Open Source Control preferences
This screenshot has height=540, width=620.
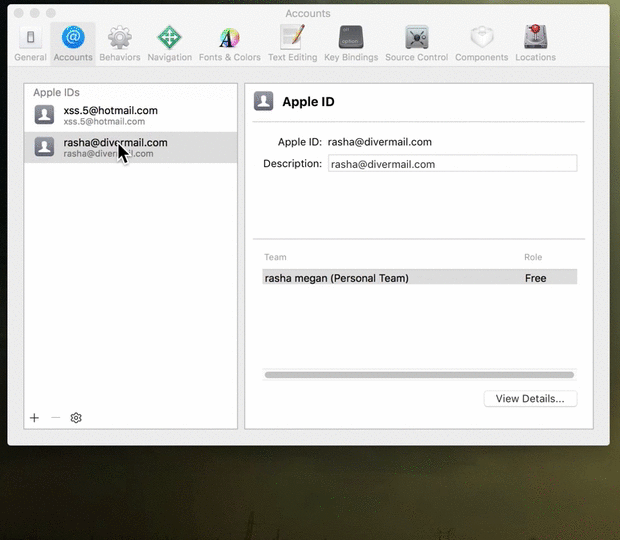point(416,43)
